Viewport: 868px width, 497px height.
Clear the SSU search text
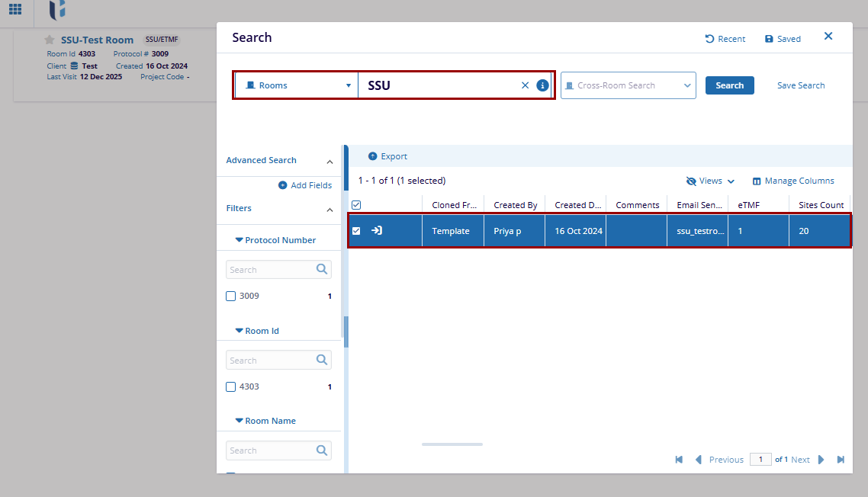[x=525, y=85]
